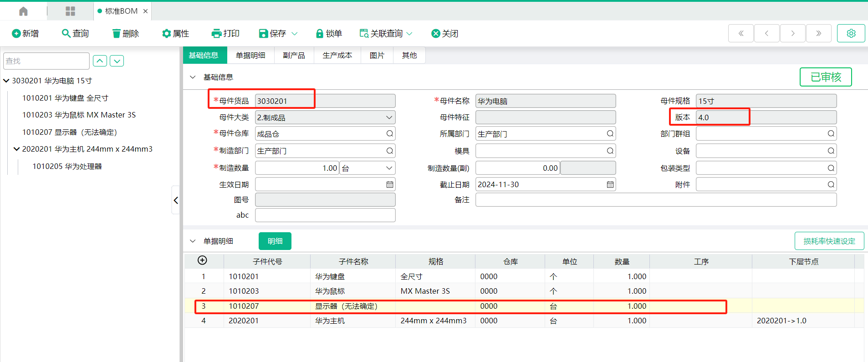Image resolution: width=868 pixels, height=362 pixels.
Task: Click the green 明细 button
Action: [275, 241]
